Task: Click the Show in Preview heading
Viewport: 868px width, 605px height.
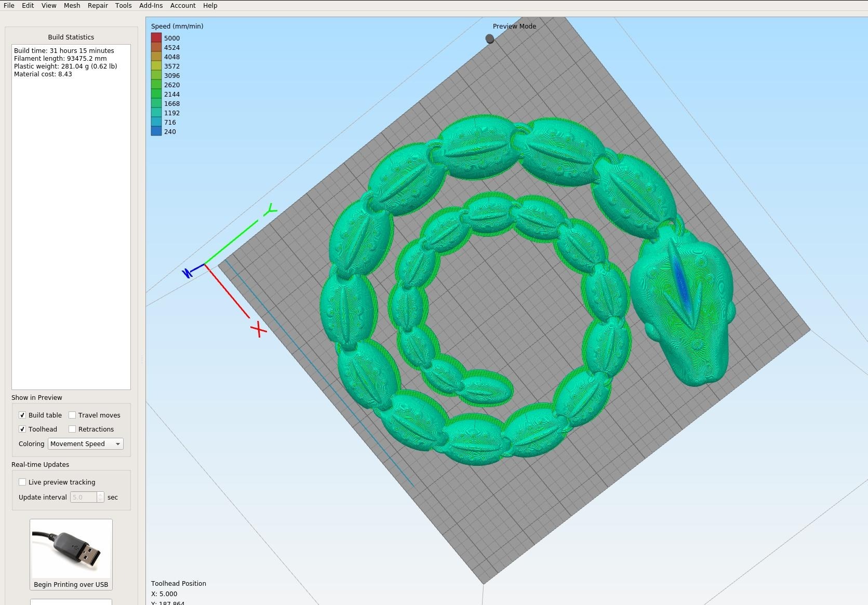Action: (37, 397)
